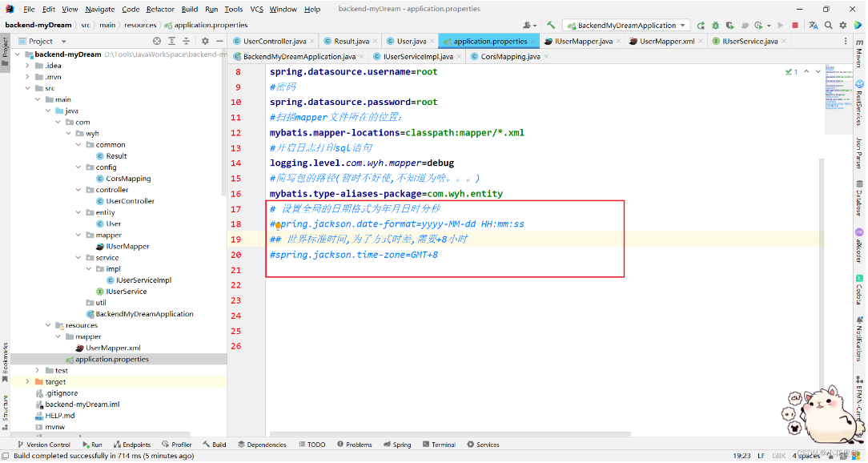Open the Bookmarks side panel

5,362
